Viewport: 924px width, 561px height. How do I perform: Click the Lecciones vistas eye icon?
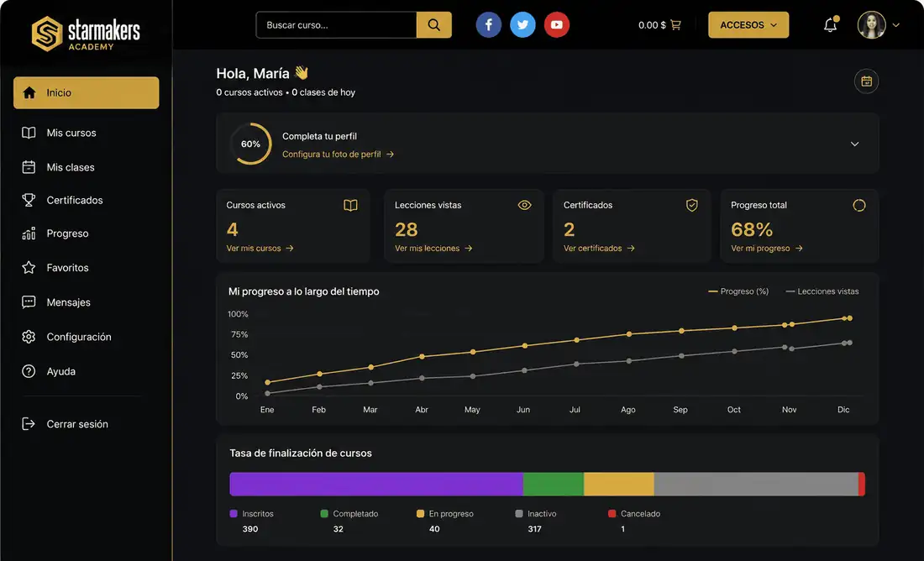click(x=524, y=205)
